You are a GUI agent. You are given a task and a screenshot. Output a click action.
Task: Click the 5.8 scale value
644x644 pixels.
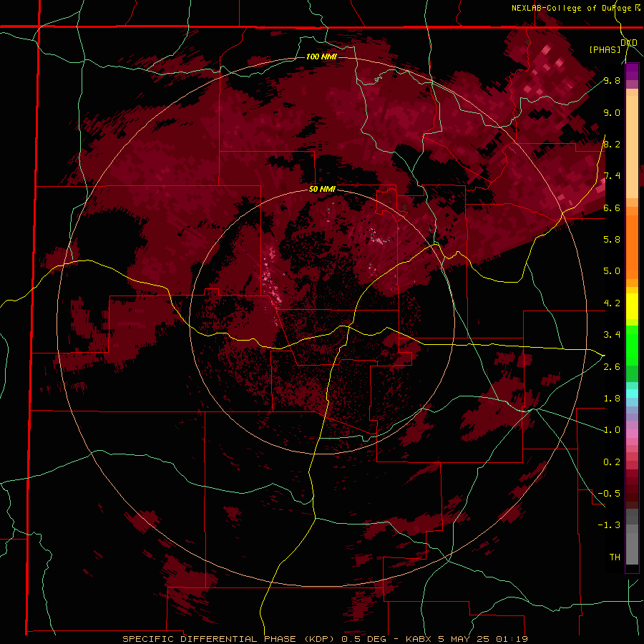point(612,240)
